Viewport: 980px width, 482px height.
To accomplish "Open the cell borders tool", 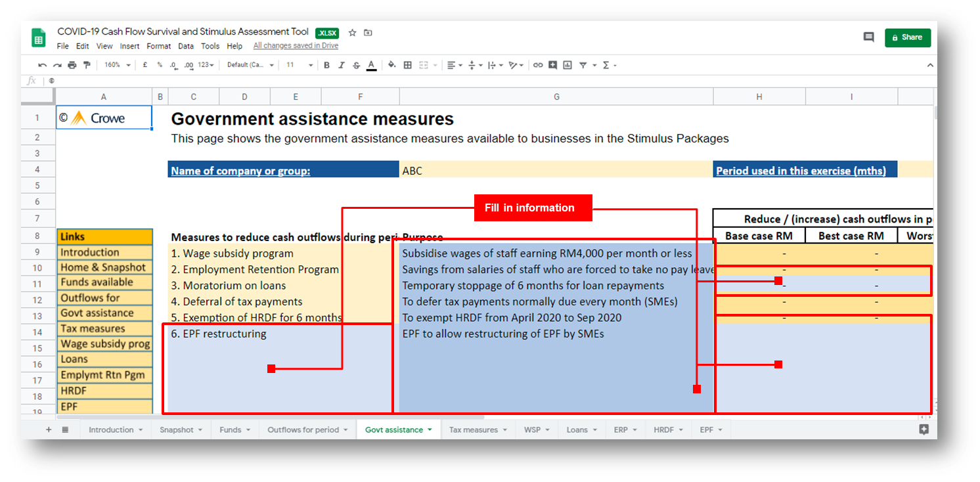I will pos(408,65).
